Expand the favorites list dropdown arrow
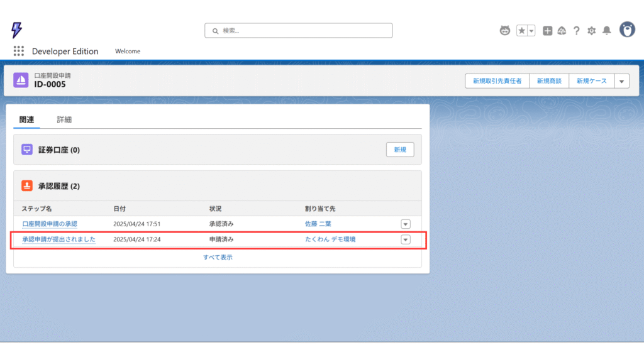Screen dimensions: 644x362 coord(531,31)
